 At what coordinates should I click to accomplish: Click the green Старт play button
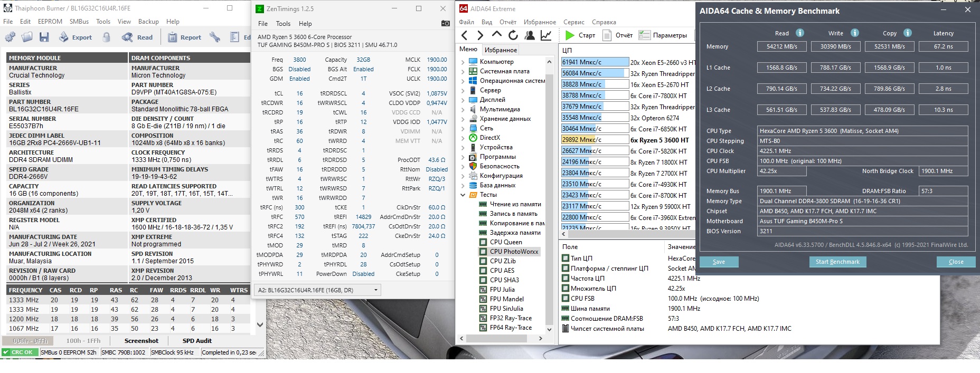570,35
